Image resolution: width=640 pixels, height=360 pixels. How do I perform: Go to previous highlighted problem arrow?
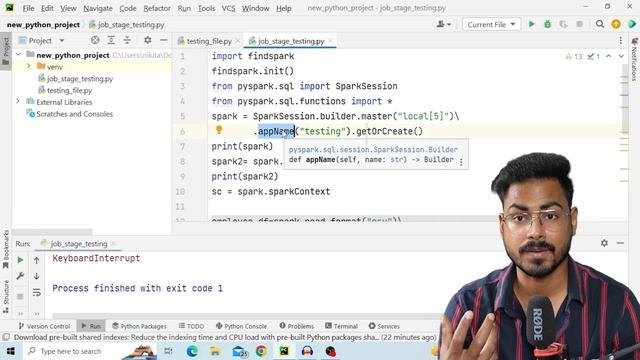tap(609, 56)
